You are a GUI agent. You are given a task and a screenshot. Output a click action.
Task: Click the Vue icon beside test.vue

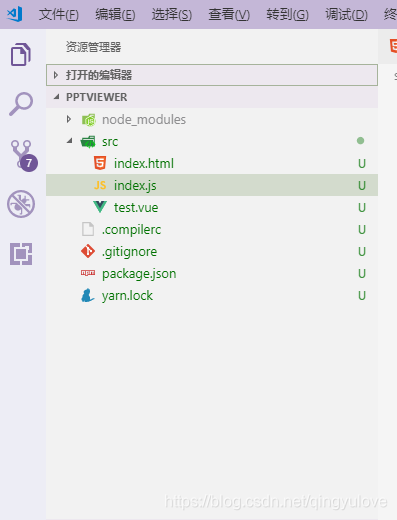(x=100, y=207)
